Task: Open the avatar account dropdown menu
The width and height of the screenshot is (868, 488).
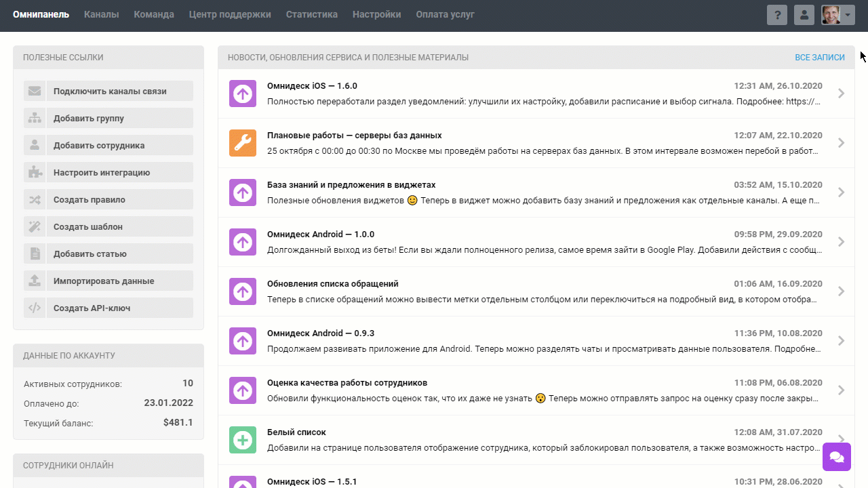Action: [838, 15]
